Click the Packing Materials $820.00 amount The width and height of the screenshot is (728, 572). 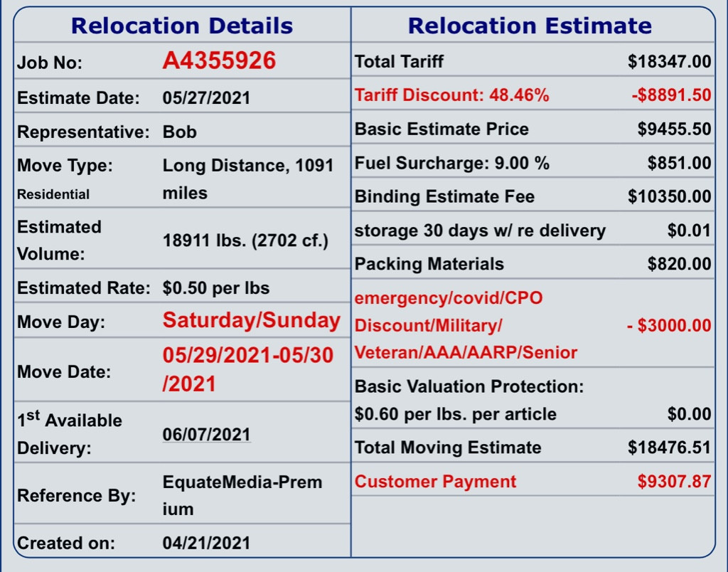point(679,265)
